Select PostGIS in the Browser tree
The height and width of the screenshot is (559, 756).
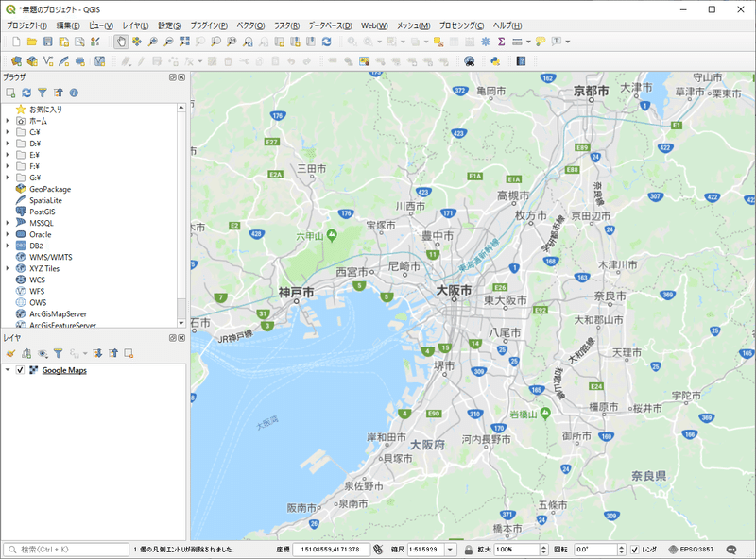pos(43,212)
